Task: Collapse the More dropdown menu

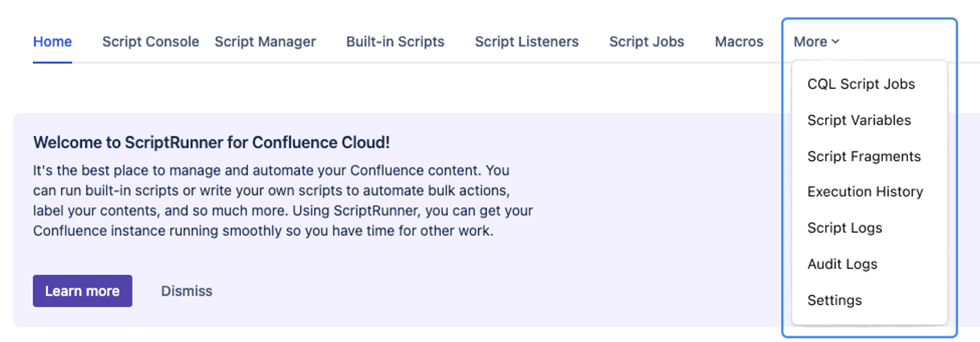Action: (816, 42)
